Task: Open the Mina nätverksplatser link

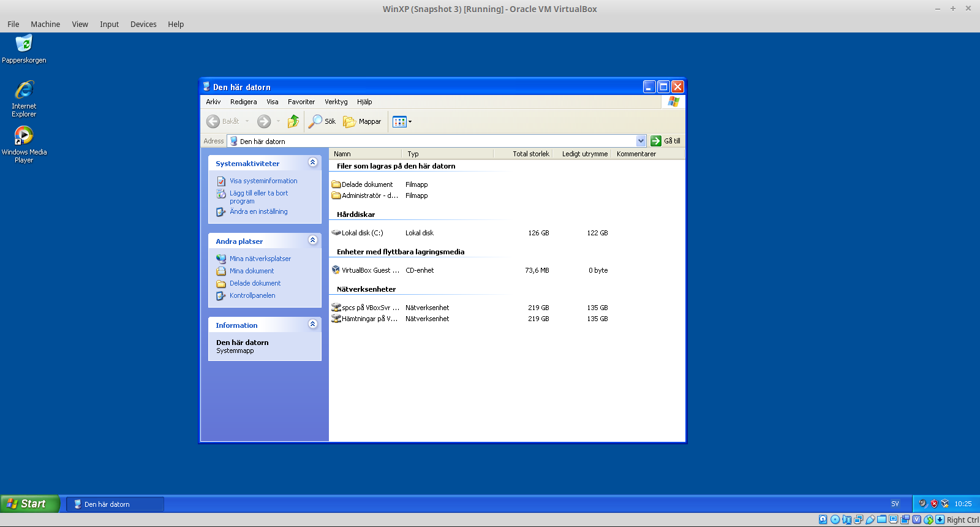Action: pos(260,259)
